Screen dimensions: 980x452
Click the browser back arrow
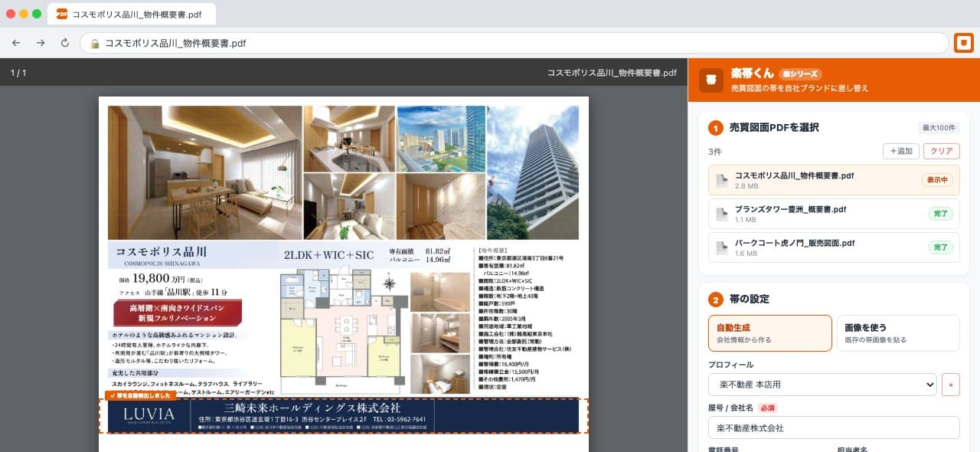pos(16,43)
